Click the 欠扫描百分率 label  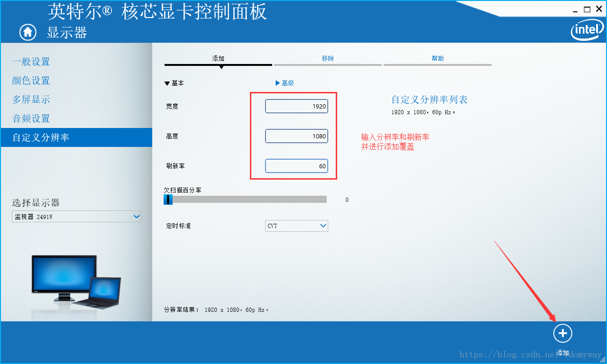pos(183,190)
